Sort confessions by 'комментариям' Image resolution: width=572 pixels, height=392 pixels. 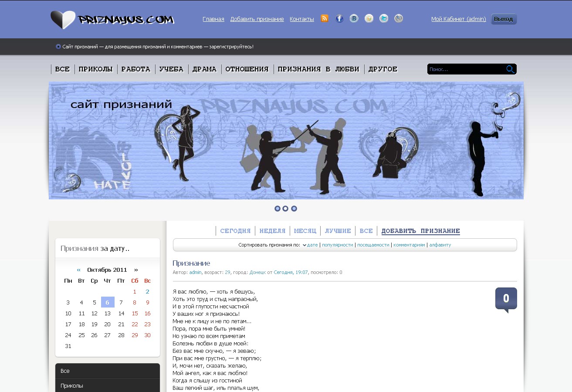pyautogui.click(x=409, y=245)
